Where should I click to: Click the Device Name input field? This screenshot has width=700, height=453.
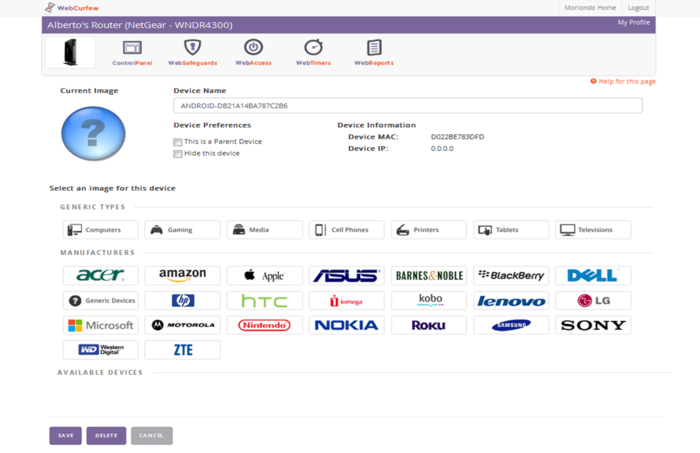tap(408, 106)
